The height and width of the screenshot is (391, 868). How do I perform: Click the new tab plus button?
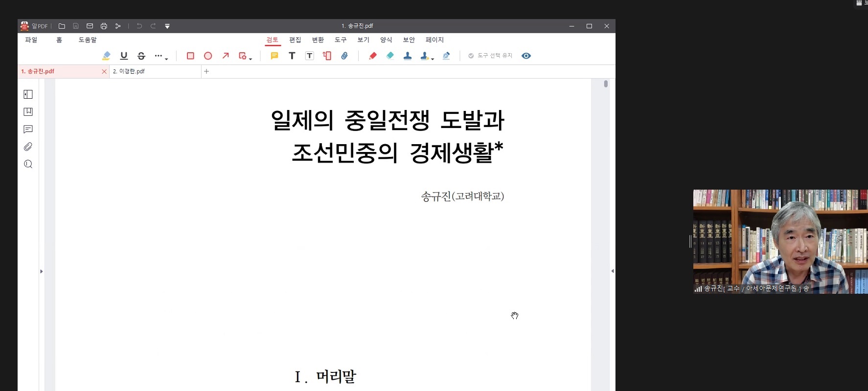coord(206,71)
